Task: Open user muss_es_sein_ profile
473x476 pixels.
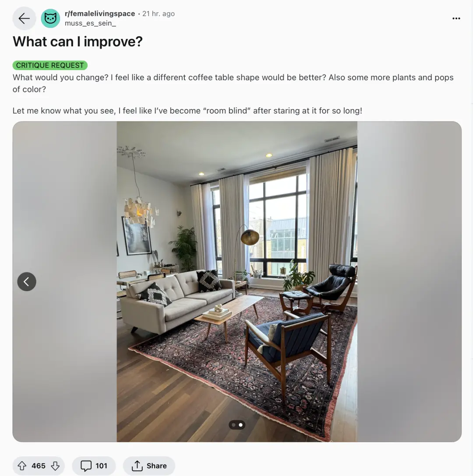Action: coord(90,23)
